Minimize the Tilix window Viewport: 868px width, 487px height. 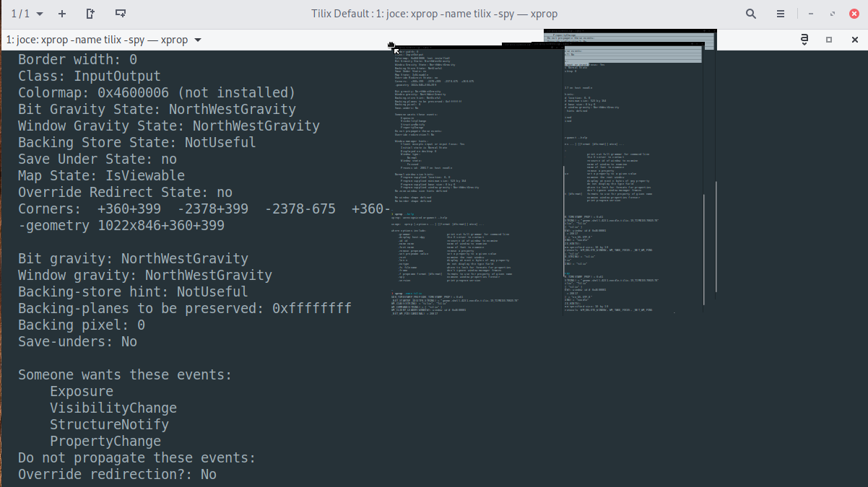tap(812, 14)
